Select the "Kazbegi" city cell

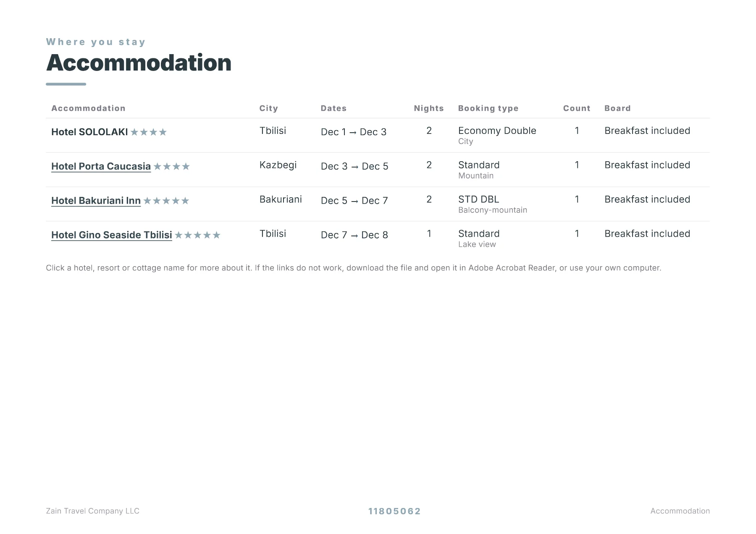coord(278,165)
